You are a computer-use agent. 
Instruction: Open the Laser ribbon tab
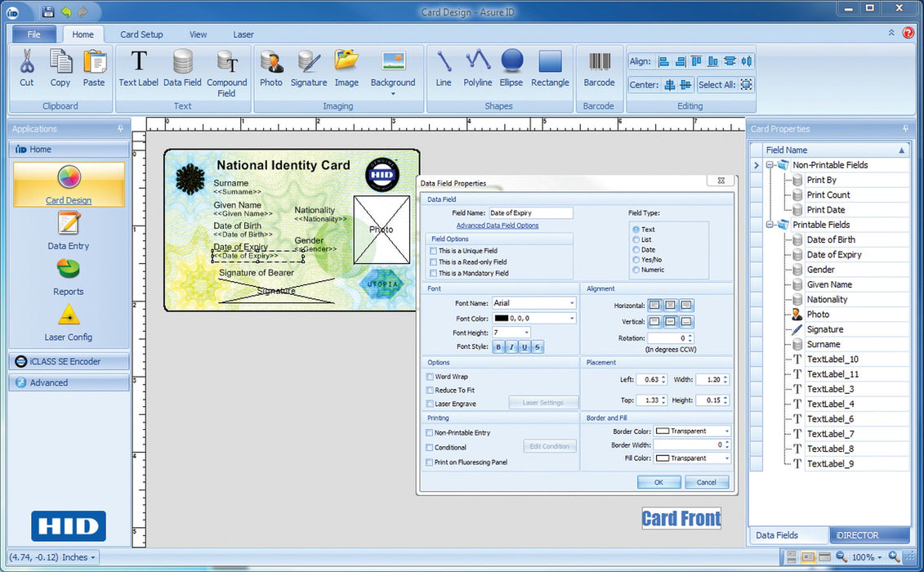(243, 34)
